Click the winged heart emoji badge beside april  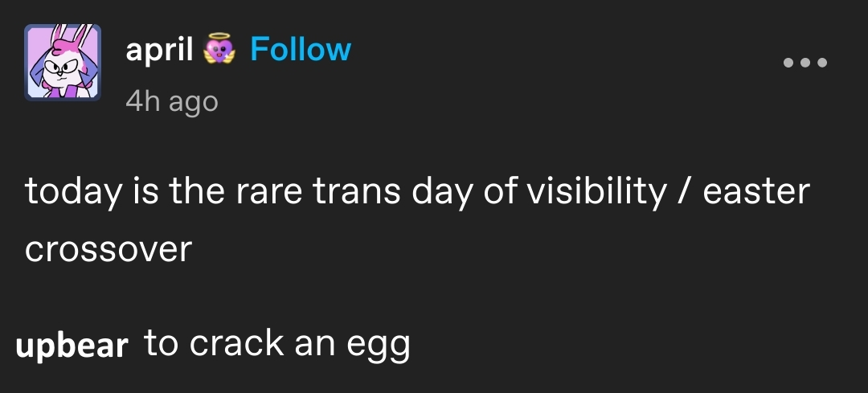coord(219,49)
